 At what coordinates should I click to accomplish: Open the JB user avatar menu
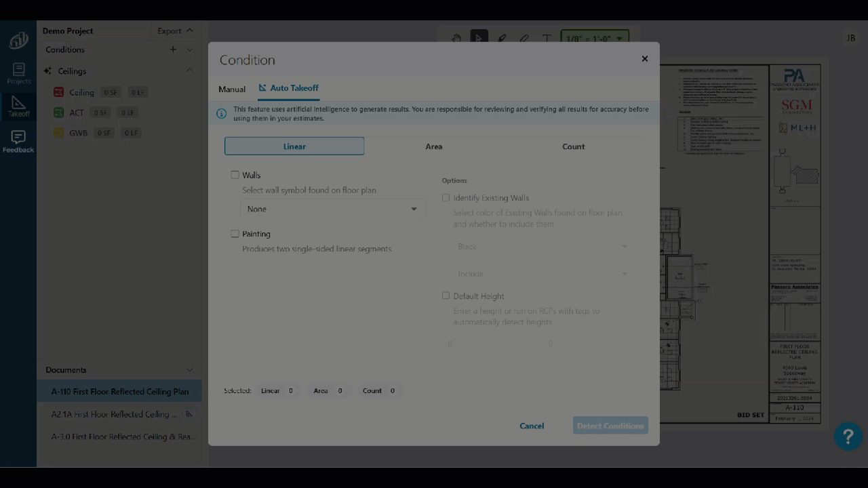coord(851,39)
